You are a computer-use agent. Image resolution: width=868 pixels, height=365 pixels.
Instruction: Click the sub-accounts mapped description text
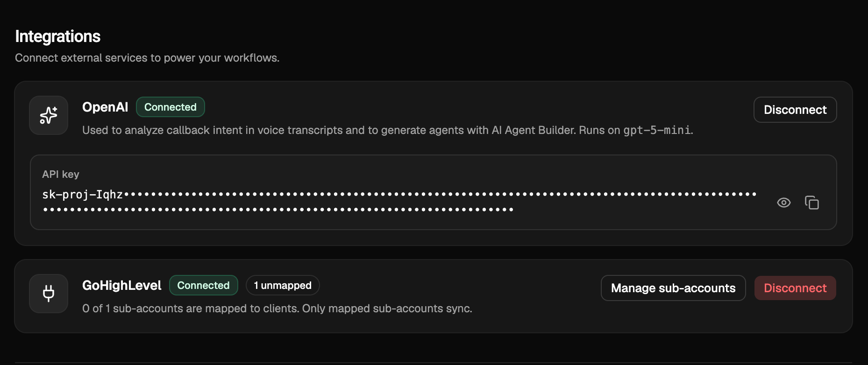277,309
